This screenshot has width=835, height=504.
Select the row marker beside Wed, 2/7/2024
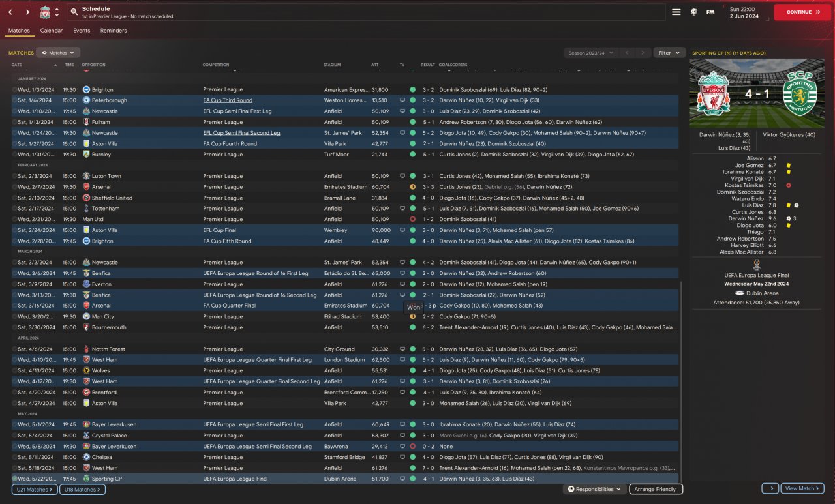(14, 187)
